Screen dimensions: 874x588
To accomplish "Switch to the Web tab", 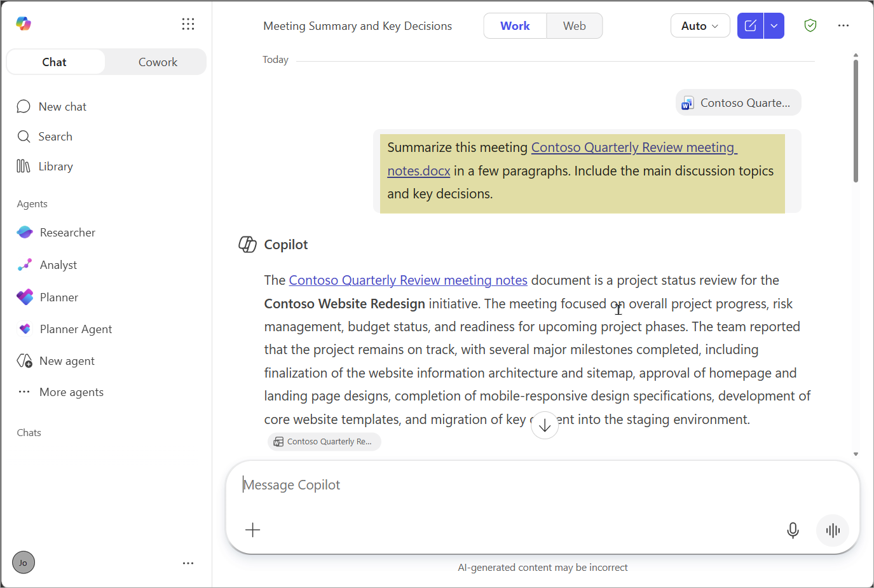I will pos(575,26).
